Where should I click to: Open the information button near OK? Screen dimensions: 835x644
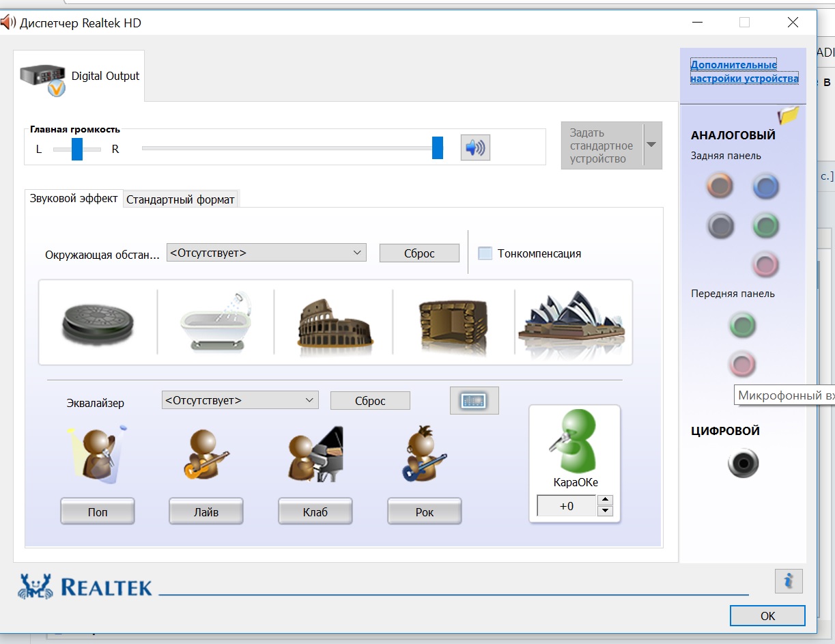pos(789,581)
